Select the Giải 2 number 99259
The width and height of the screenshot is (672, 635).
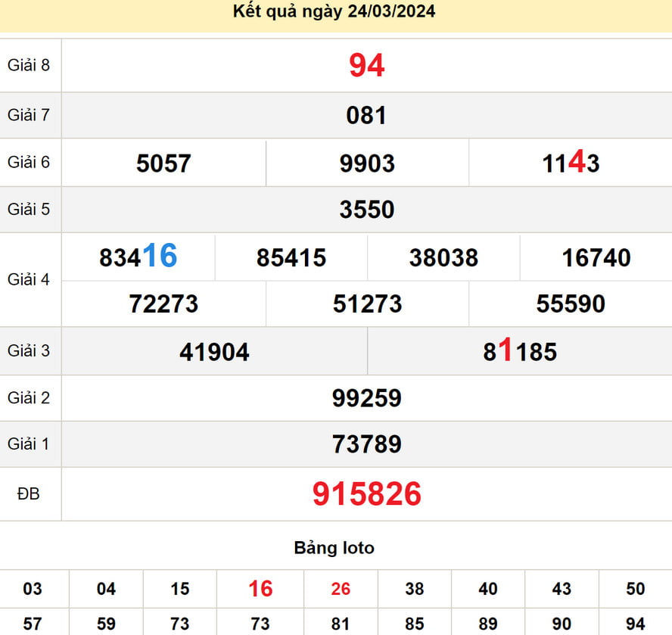pos(367,398)
